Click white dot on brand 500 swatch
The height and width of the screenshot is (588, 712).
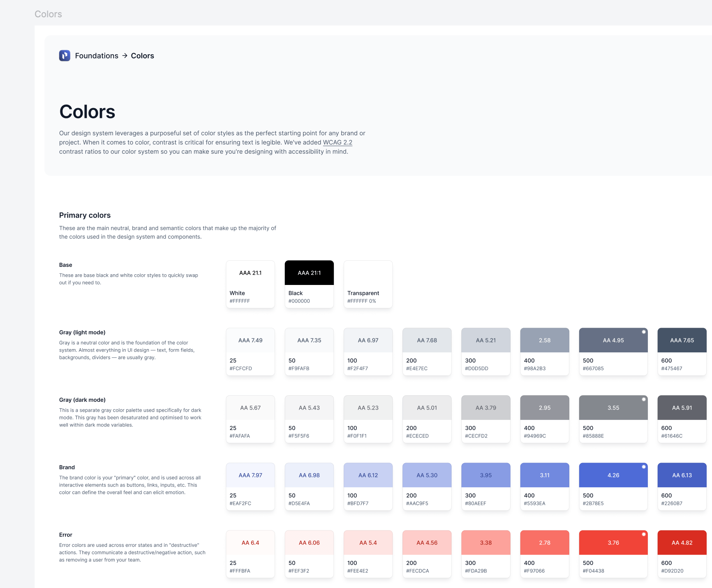(x=644, y=467)
